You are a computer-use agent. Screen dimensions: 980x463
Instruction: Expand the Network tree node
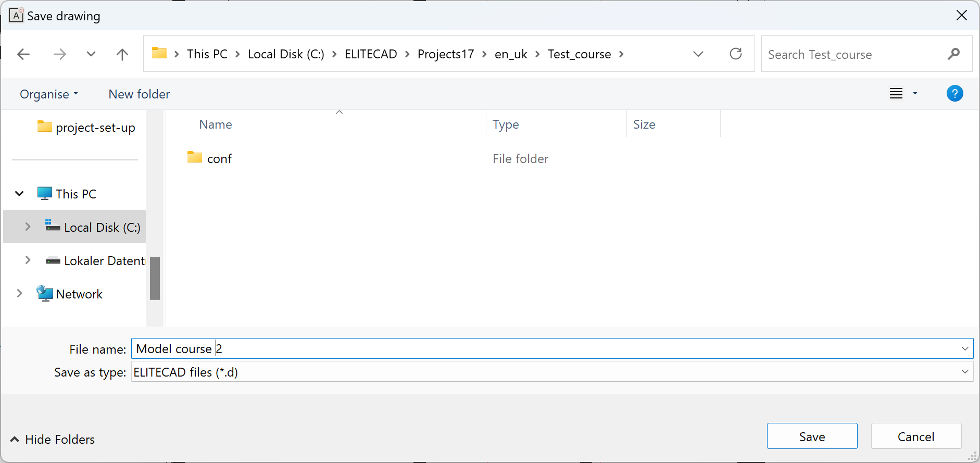pyautogui.click(x=19, y=294)
